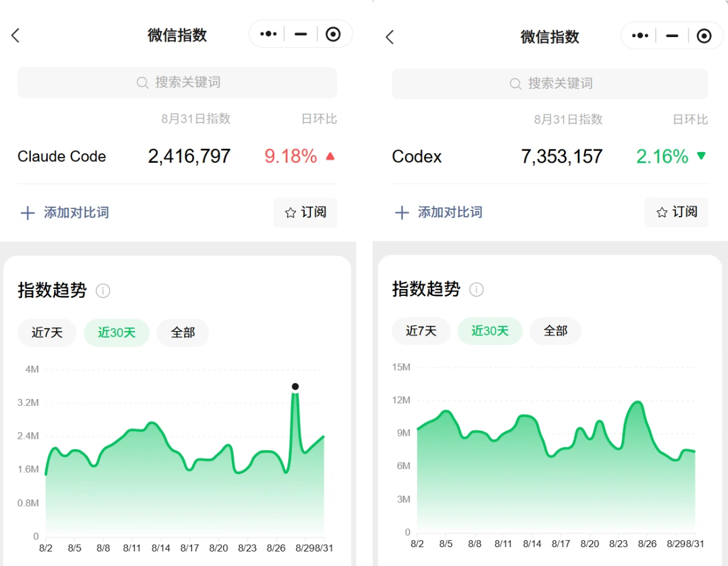This screenshot has height=566, width=728.
Task: Click the 15M axis label on Codex chart
Action: [401, 367]
